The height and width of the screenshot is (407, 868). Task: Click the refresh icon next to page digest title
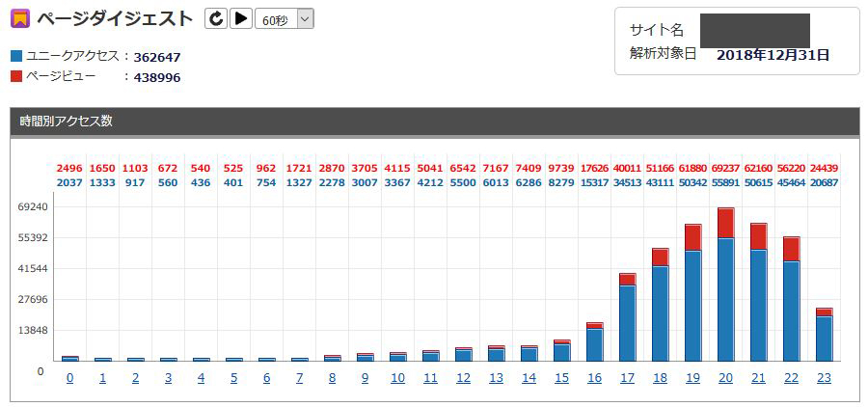(x=216, y=19)
